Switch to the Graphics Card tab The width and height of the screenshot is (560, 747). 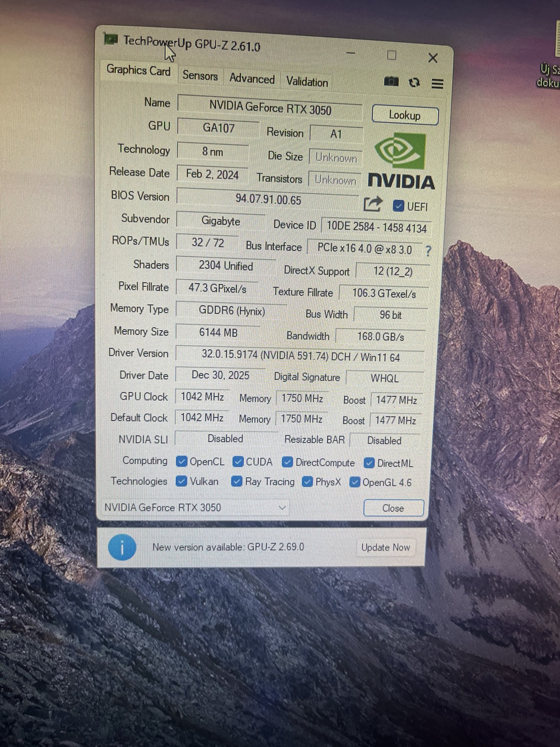[138, 70]
